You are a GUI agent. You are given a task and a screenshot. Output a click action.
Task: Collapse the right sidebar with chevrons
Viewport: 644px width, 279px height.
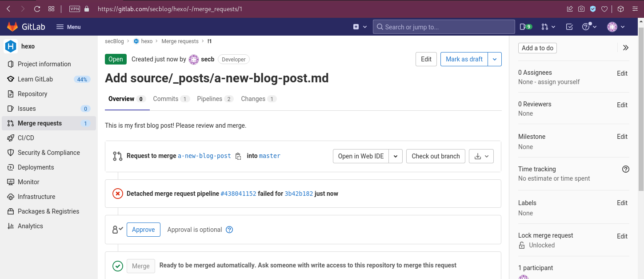click(x=626, y=48)
